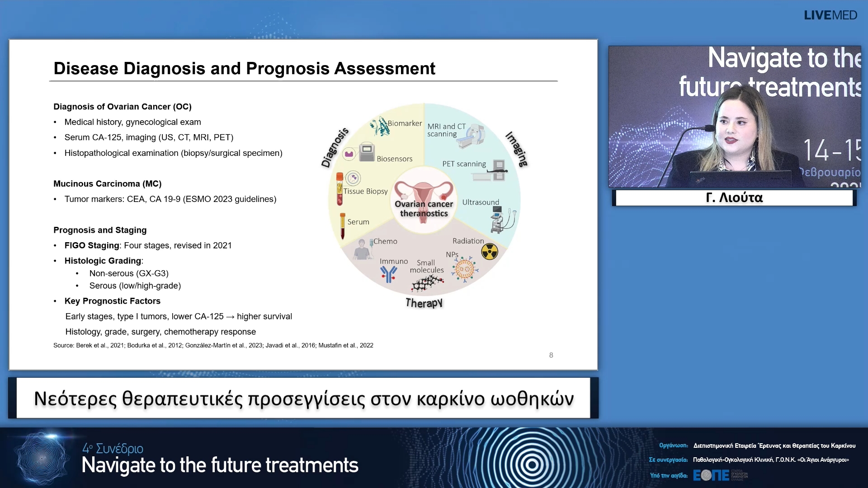The image size is (868, 488).
Task: Click the uterus illustration in diagram center
Action: point(424,192)
